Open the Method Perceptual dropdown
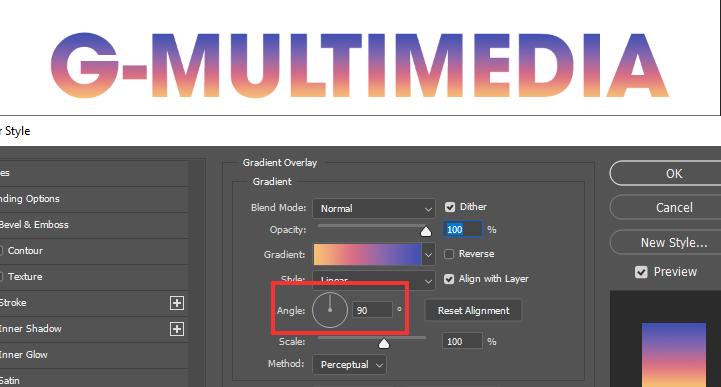The width and height of the screenshot is (721, 387). click(x=349, y=364)
